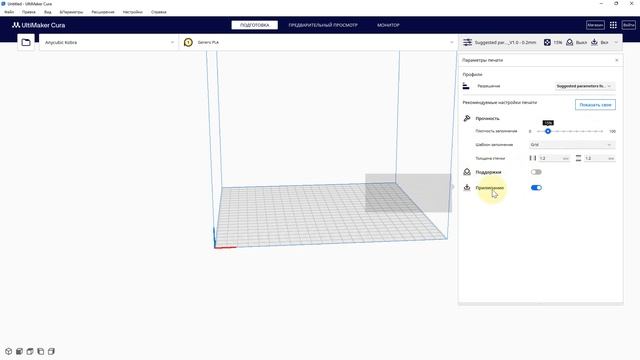640x360 pixels.
Task: Open the Вид menu
Action: pyautogui.click(x=47, y=12)
